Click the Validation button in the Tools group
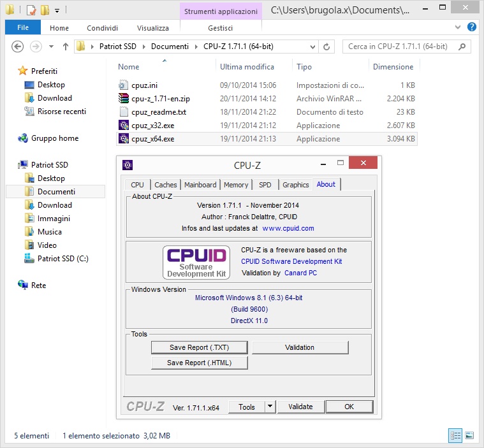Image resolution: width=484 pixels, height=448 pixels. 300,347
